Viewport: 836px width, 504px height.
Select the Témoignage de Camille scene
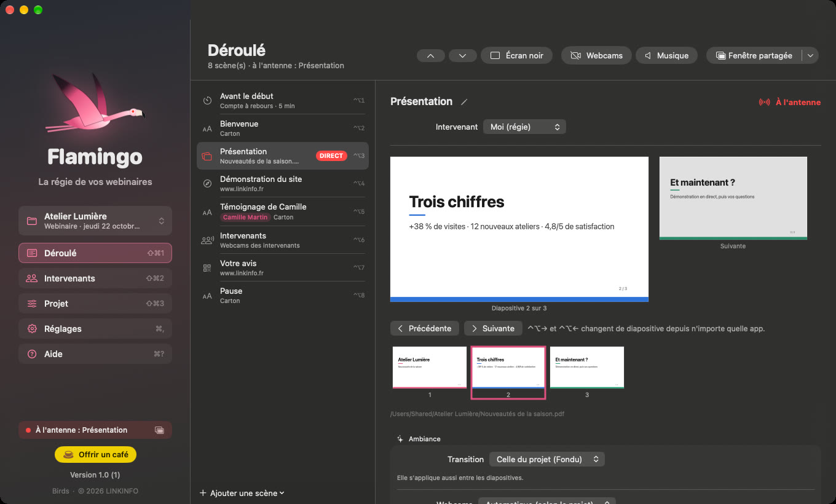pyautogui.click(x=283, y=211)
